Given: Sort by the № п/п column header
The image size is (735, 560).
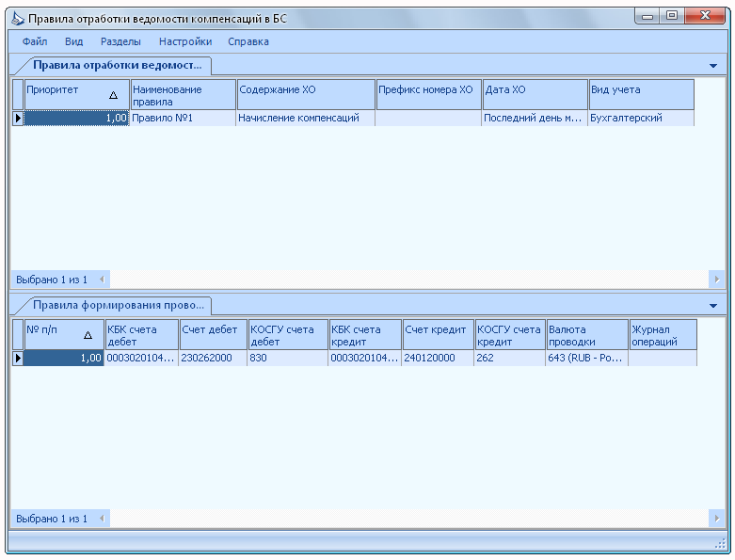Looking at the screenshot, I should pos(64,335).
